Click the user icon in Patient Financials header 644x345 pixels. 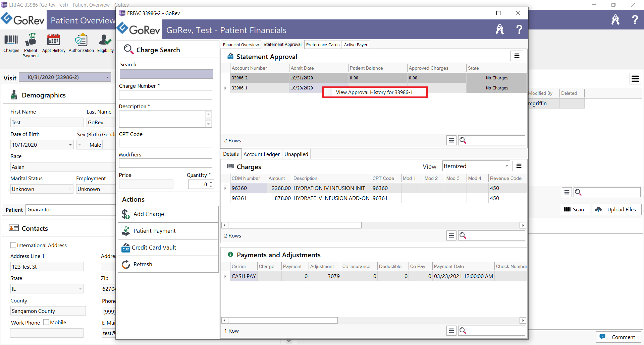coord(500,30)
